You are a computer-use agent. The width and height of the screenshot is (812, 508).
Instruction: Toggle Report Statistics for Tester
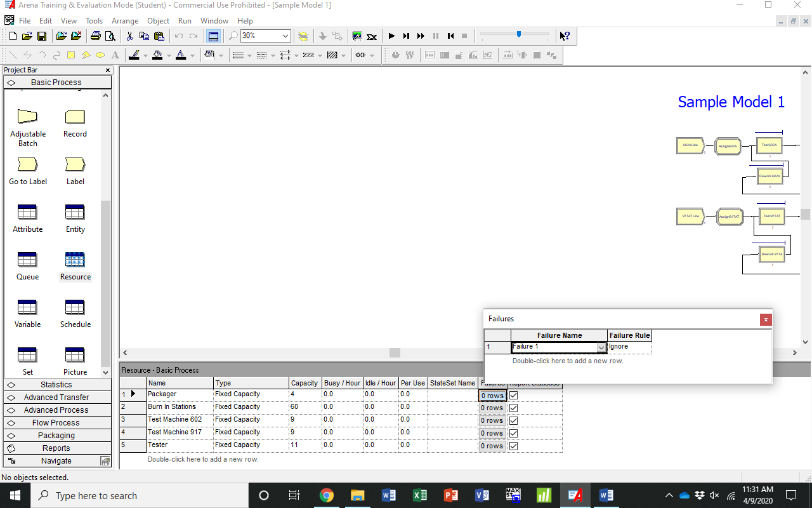coord(514,446)
